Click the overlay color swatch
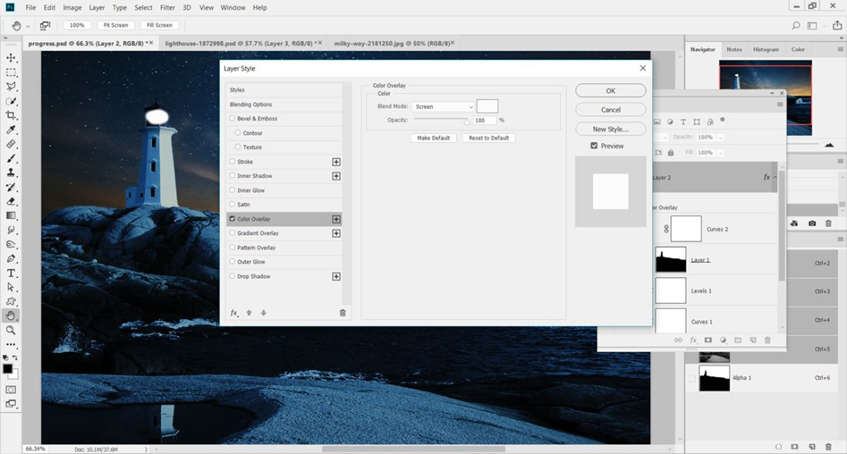The height and width of the screenshot is (454, 847). [x=487, y=106]
